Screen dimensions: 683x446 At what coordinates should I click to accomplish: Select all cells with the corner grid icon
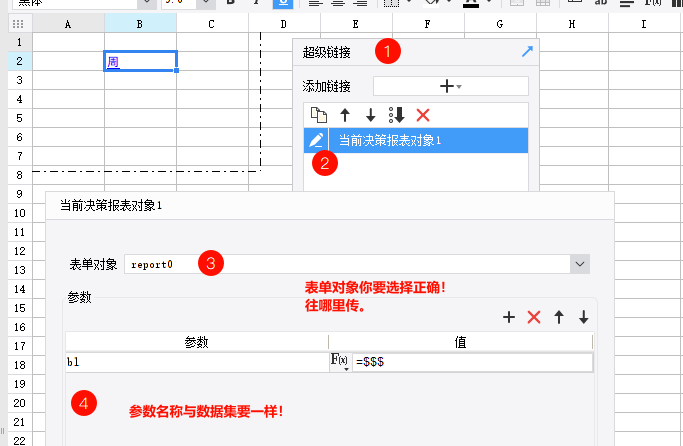tap(18, 24)
